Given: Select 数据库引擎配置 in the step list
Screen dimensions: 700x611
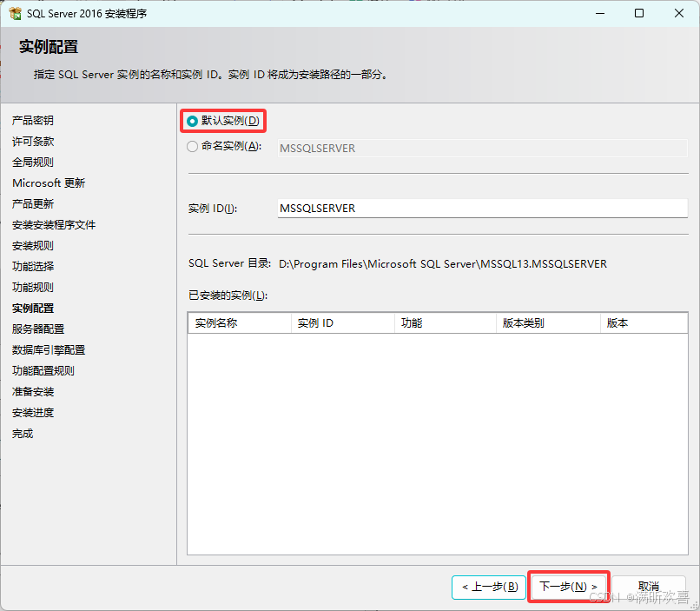Looking at the screenshot, I should (49, 349).
